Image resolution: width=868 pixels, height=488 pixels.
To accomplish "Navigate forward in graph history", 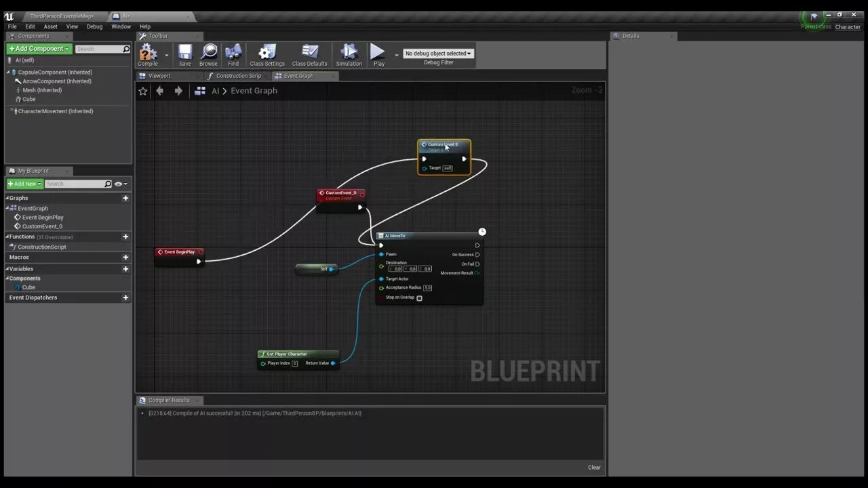I will [x=178, y=91].
